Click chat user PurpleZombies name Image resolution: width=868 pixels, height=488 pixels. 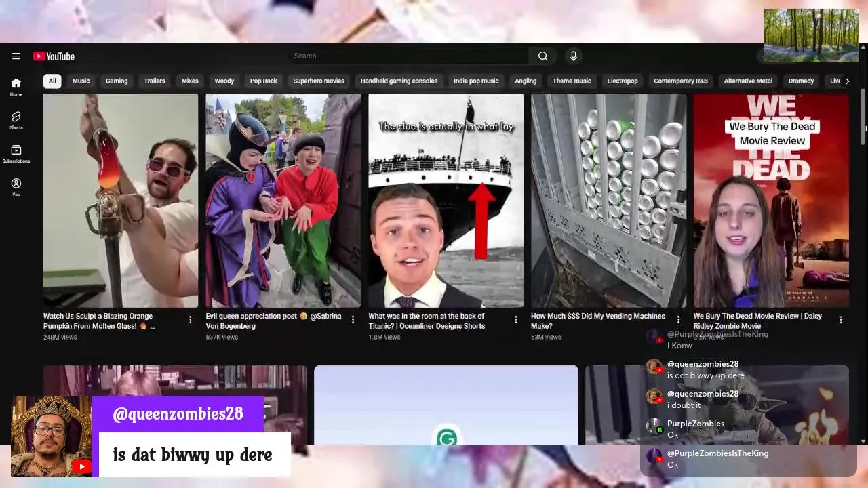(696, 424)
